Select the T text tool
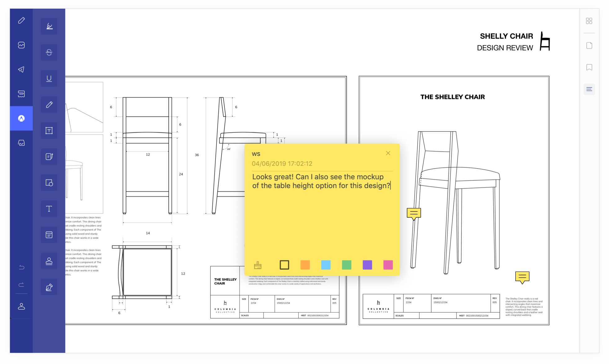 point(49,209)
